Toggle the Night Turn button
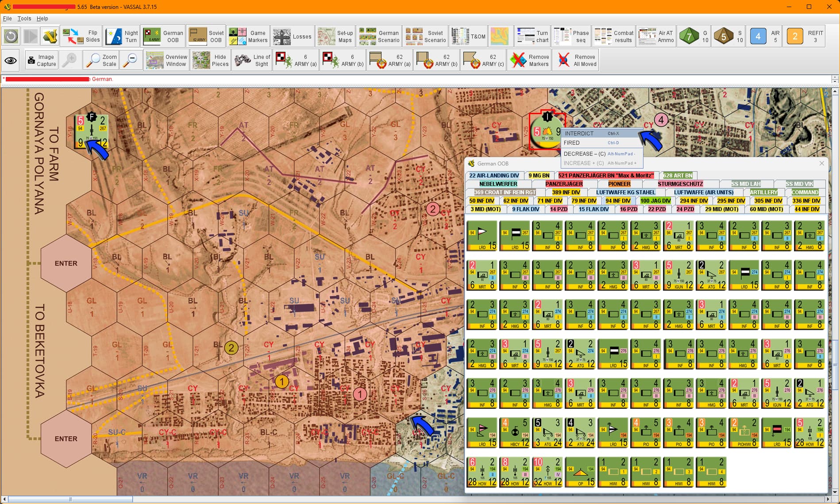This screenshot has width=840, height=504. point(122,36)
